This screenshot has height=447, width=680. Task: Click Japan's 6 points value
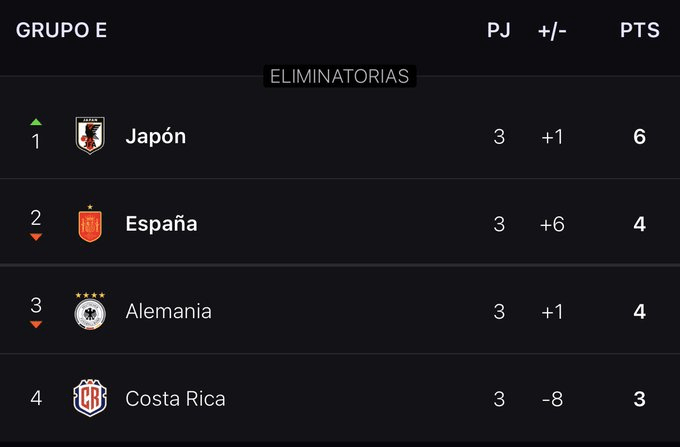[x=639, y=136]
